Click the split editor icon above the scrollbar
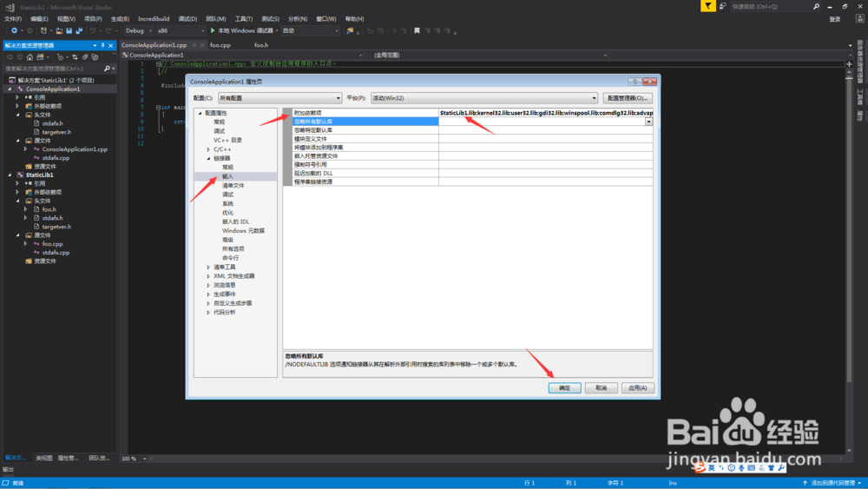868x489 pixels. (849, 64)
